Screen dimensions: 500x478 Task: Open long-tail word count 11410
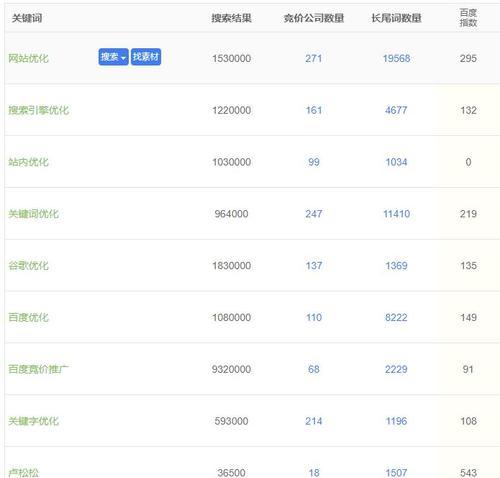coord(396,214)
